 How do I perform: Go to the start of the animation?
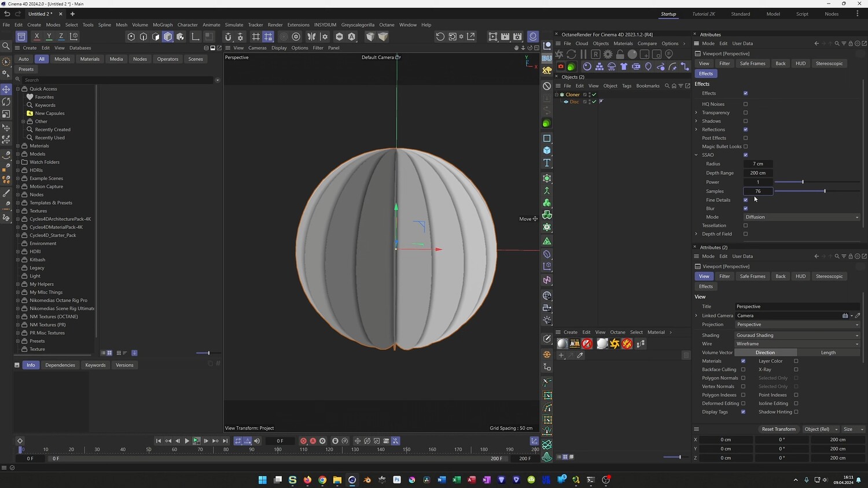click(x=159, y=441)
